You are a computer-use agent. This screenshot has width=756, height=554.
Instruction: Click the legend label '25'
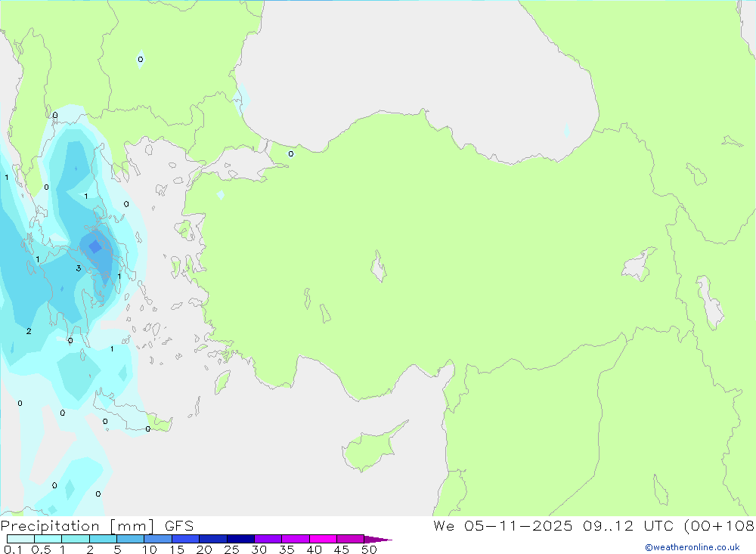232,549
